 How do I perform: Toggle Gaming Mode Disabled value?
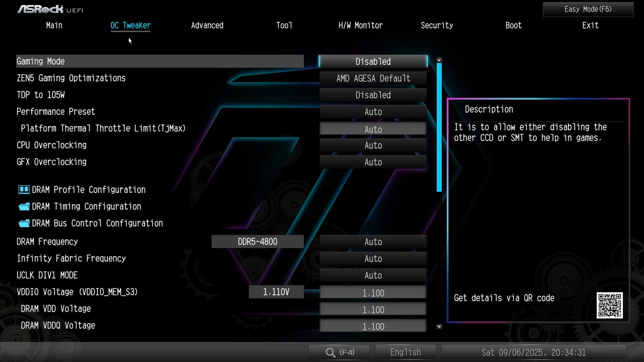coord(373,62)
